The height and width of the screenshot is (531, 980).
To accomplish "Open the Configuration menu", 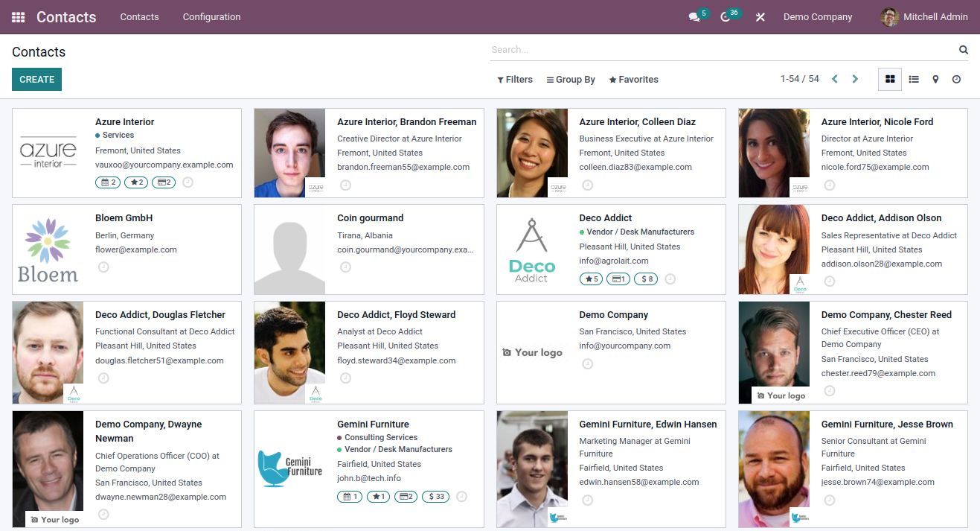I will [x=211, y=16].
